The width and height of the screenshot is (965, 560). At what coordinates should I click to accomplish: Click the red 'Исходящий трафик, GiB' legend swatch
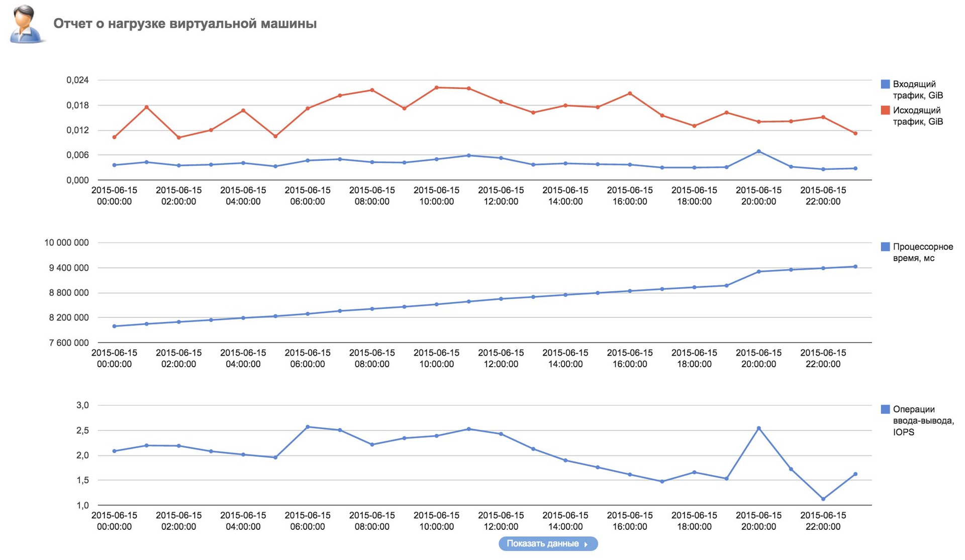point(885,110)
